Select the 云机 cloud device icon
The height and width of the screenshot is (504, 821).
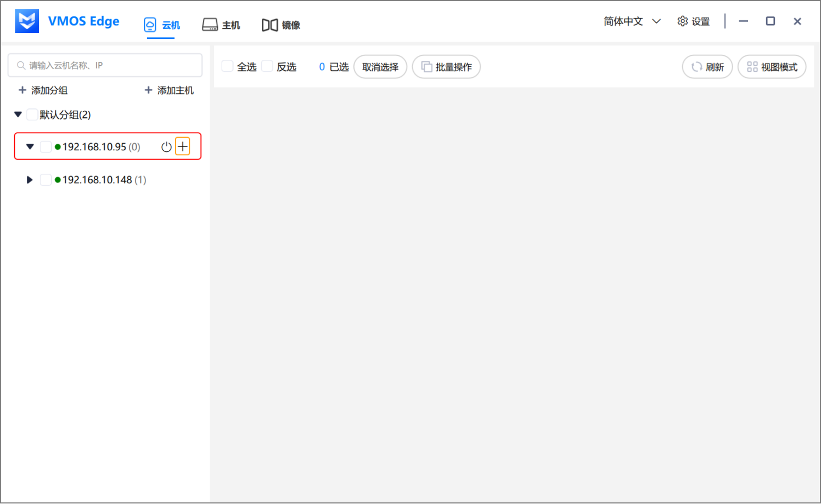(150, 24)
